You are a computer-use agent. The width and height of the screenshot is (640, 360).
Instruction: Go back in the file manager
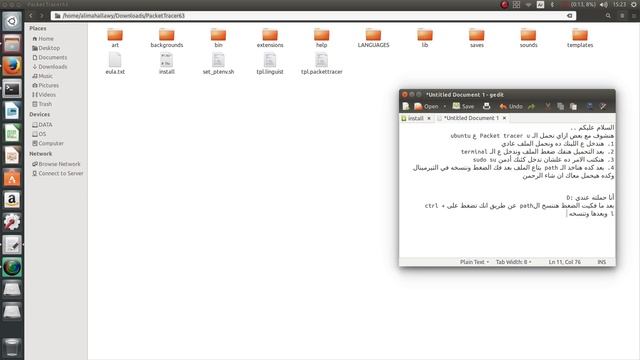click(31, 16)
